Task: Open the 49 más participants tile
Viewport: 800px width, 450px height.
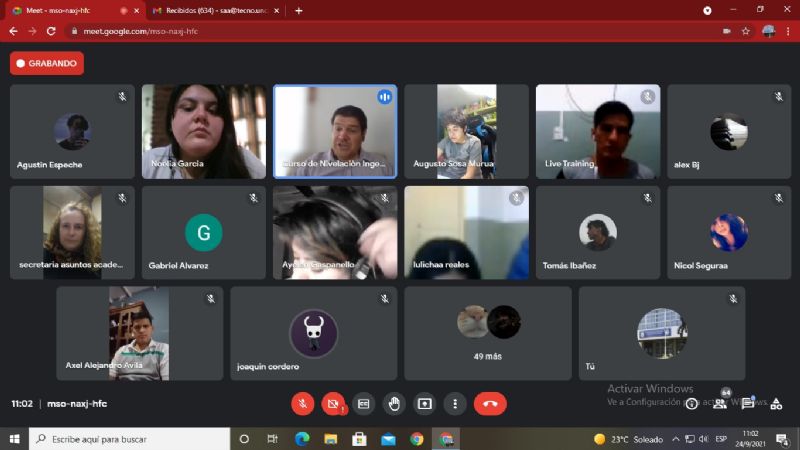Action: [488, 333]
